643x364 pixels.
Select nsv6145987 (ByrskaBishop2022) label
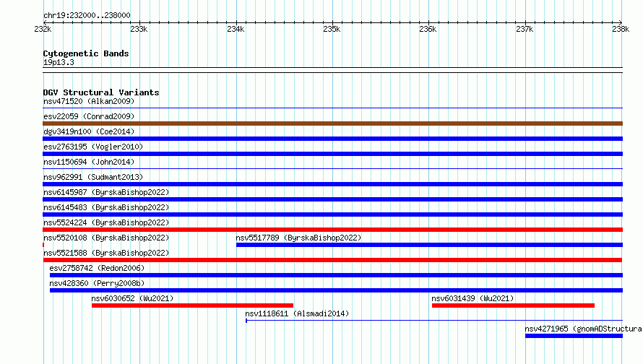click(106, 192)
